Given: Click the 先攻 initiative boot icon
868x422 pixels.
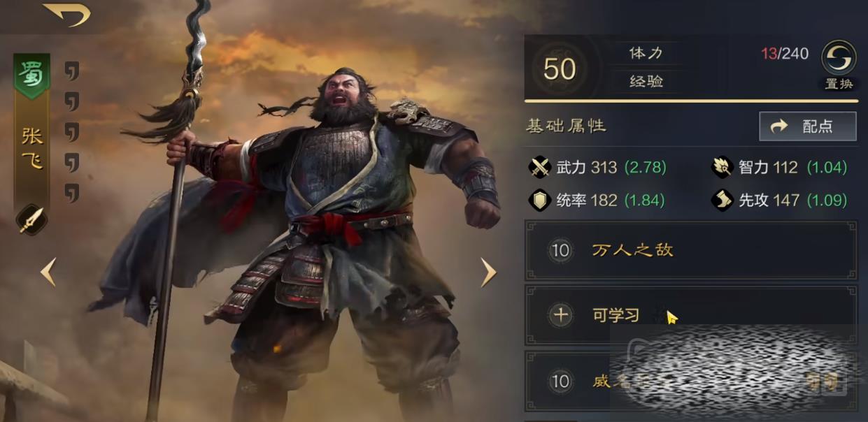Looking at the screenshot, I should tap(722, 201).
